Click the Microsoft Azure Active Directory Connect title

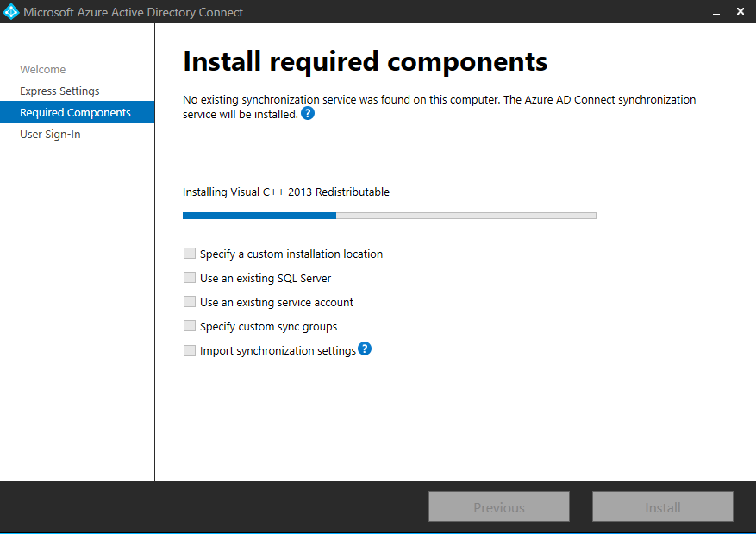(134, 12)
